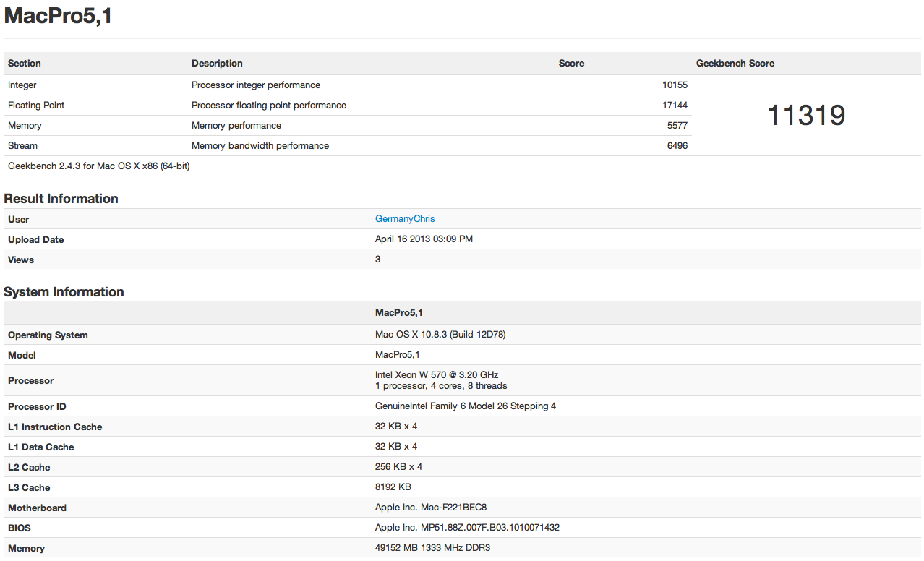The image size is (924, 561).
Task: Click the L1 Data Cache label
Action: (x=41, y=447)
